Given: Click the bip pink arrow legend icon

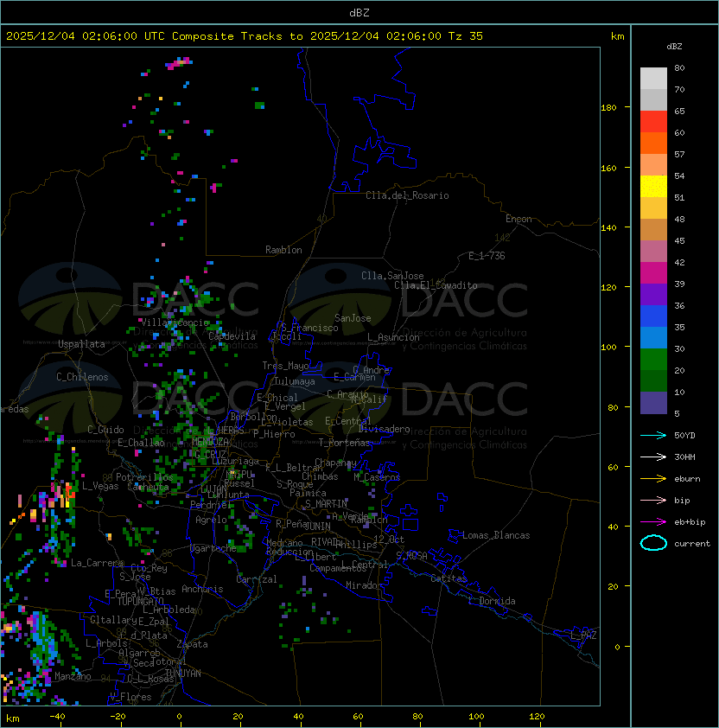Looking at the screenshot, I should (653, 500).
